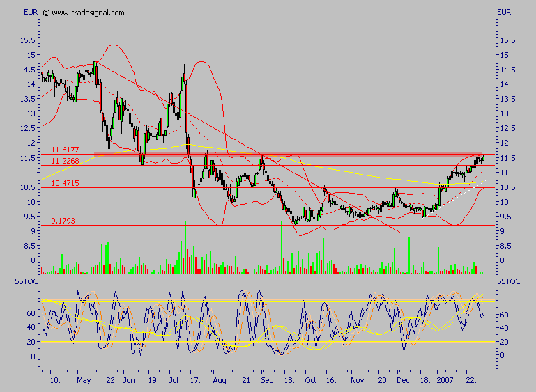This screenshot has height=392, width=536.
Task: Click the May marker on date axis
Action: 84,382
